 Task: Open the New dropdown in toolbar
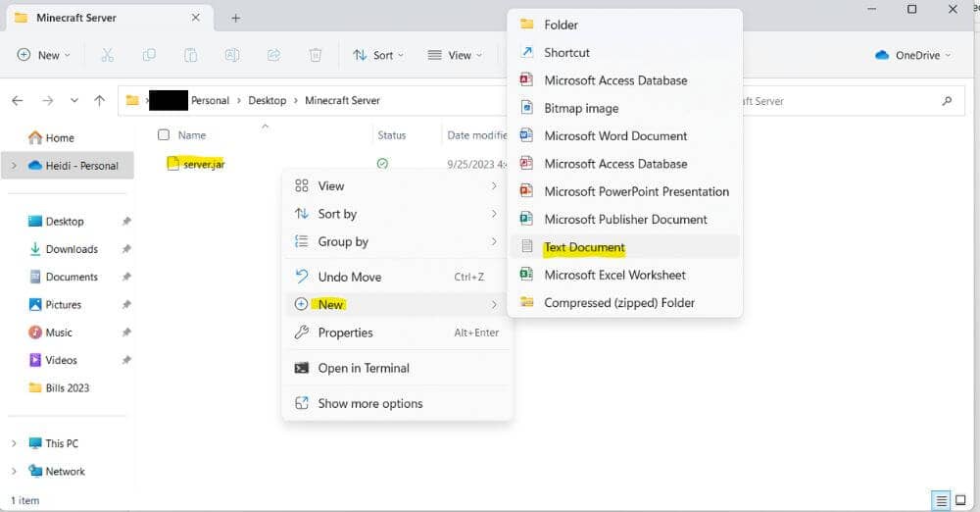43,55
